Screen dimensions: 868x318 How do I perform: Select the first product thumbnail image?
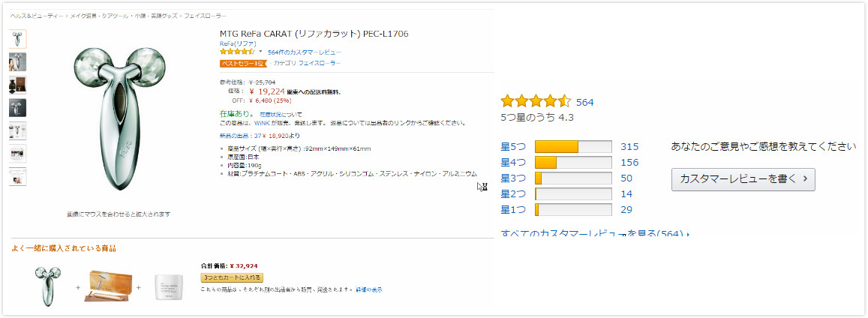coord(17,38)
